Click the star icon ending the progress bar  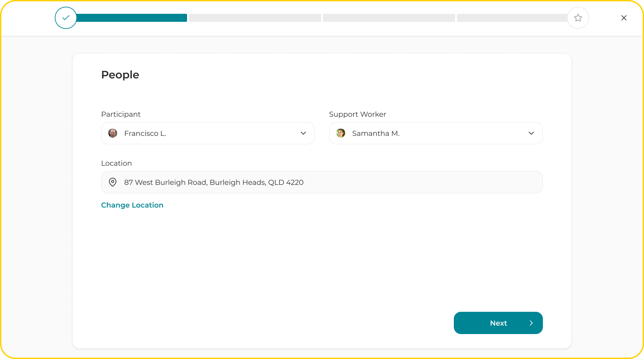pyautogui.click(x=578, y=18)
